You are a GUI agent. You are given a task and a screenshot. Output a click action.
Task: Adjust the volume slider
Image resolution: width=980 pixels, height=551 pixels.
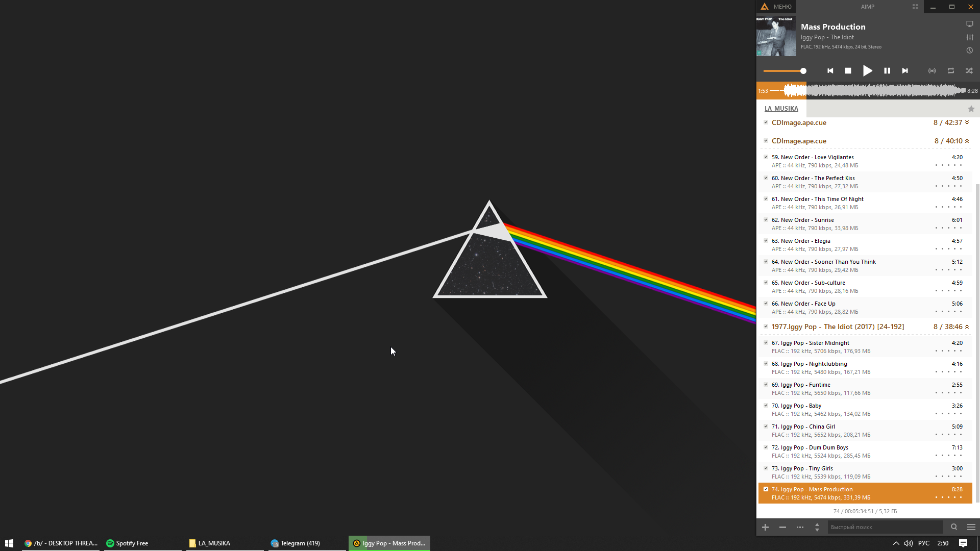[x=785, y=71]
